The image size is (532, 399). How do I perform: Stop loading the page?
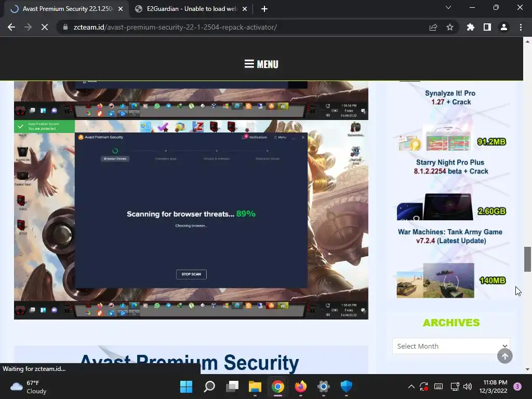coord(45,27)
